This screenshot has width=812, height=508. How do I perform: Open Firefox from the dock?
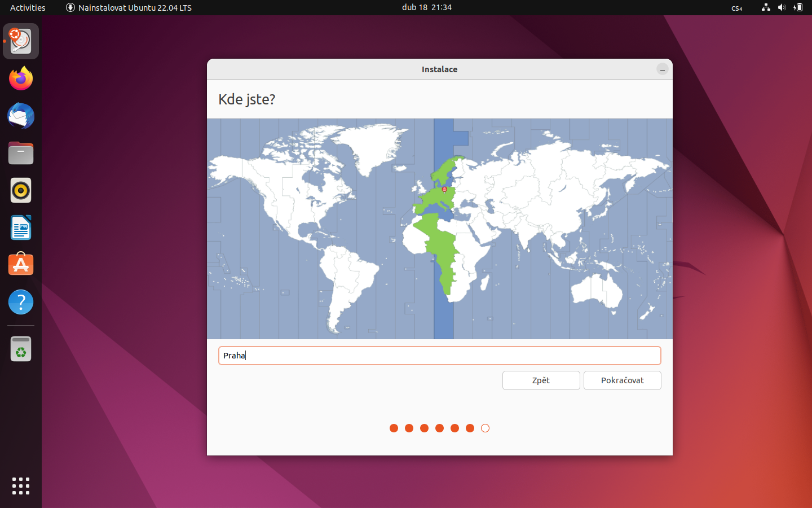coord(20,78)
